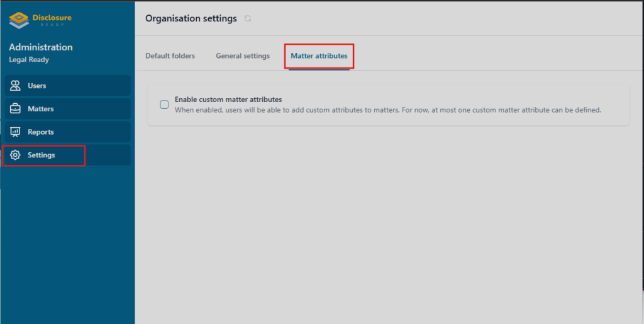Enable custom matter attributes checkbox
The height and width of the screenshot is (324, 644).
(164, 104)
